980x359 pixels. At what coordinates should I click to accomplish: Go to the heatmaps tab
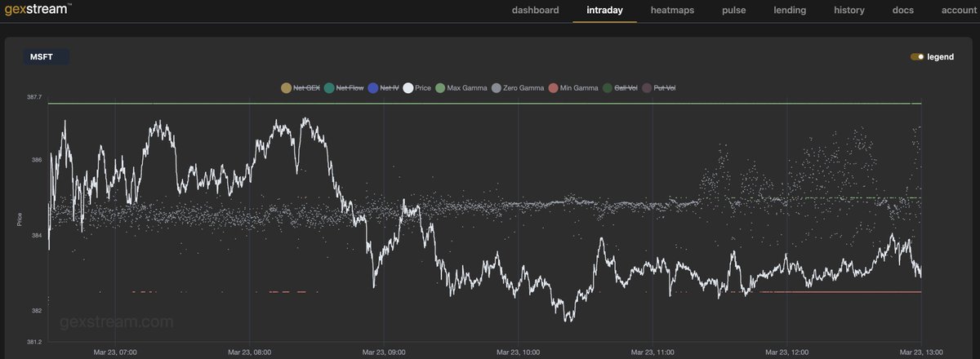tap(674, 11)
